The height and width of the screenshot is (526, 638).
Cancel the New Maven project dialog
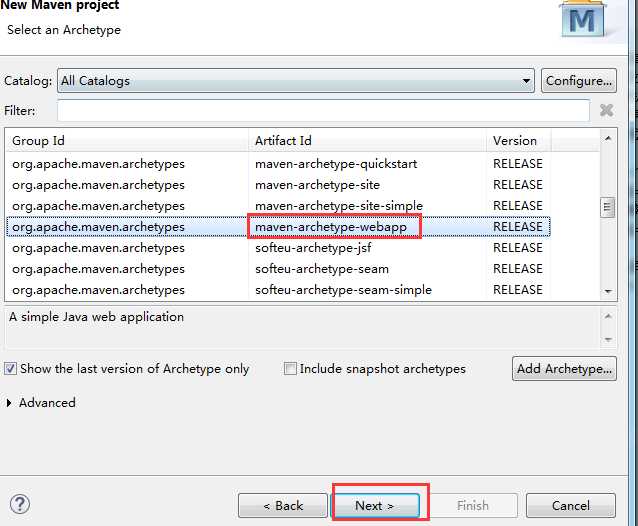click(571, 506)
